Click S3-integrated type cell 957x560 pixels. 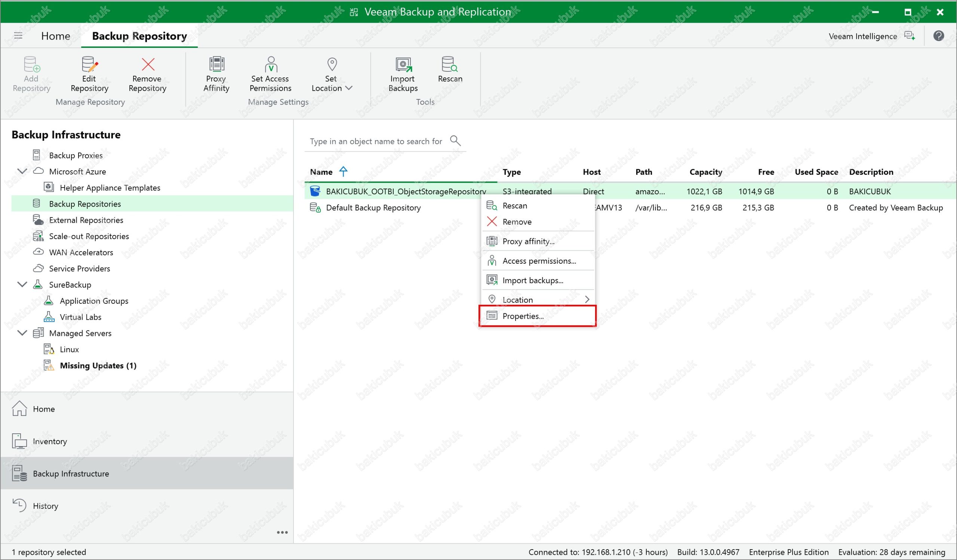(527, 191)
